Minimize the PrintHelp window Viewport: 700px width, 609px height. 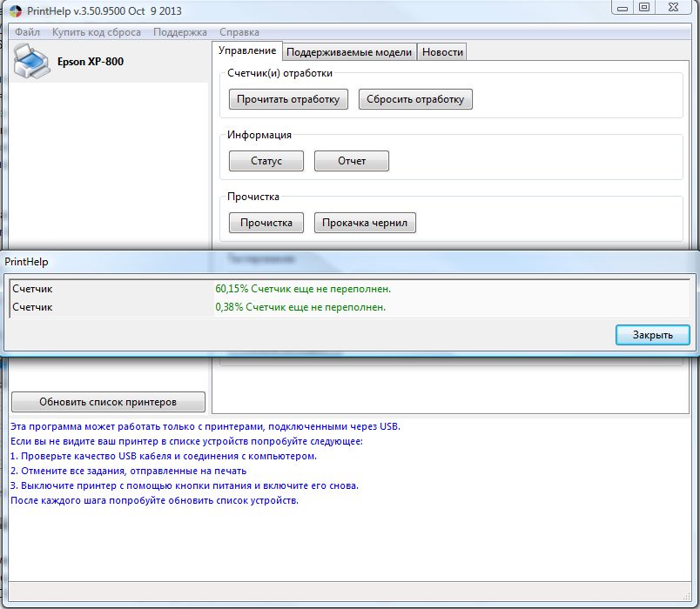pyautogui.click(x=623, y=8)
